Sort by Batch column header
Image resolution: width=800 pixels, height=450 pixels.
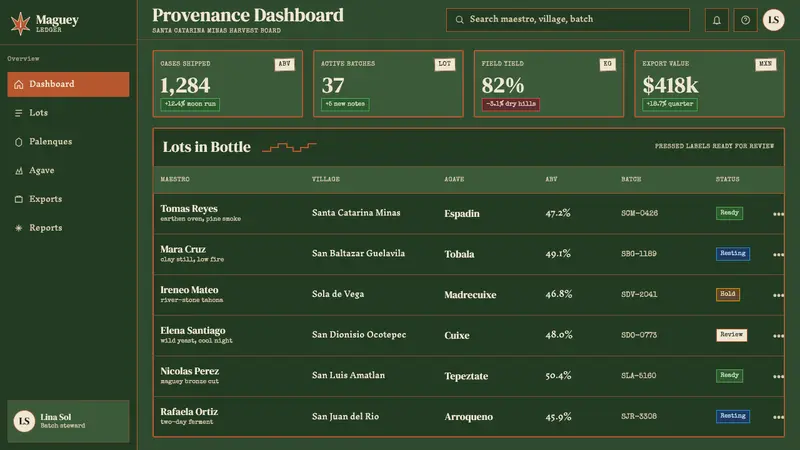click(x=631, y=180)
